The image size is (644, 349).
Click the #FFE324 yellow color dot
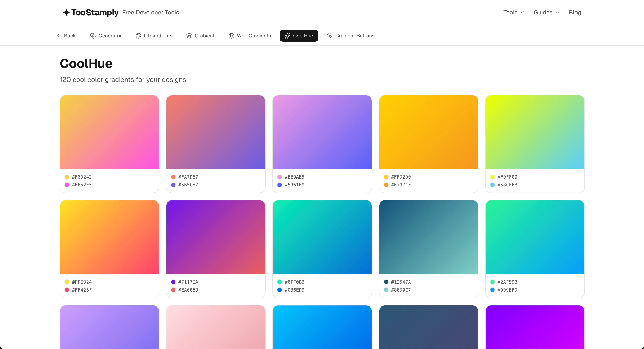67,282
